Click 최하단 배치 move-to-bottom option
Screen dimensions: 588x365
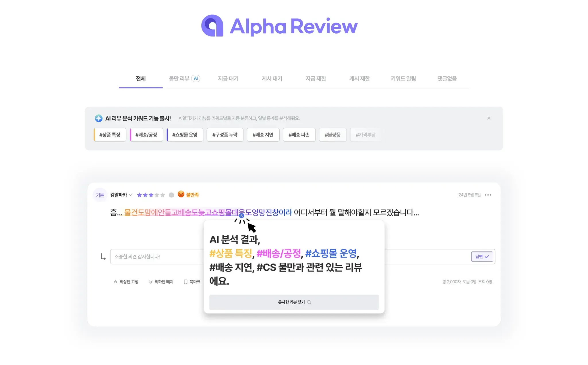click(x=161, y=282)
